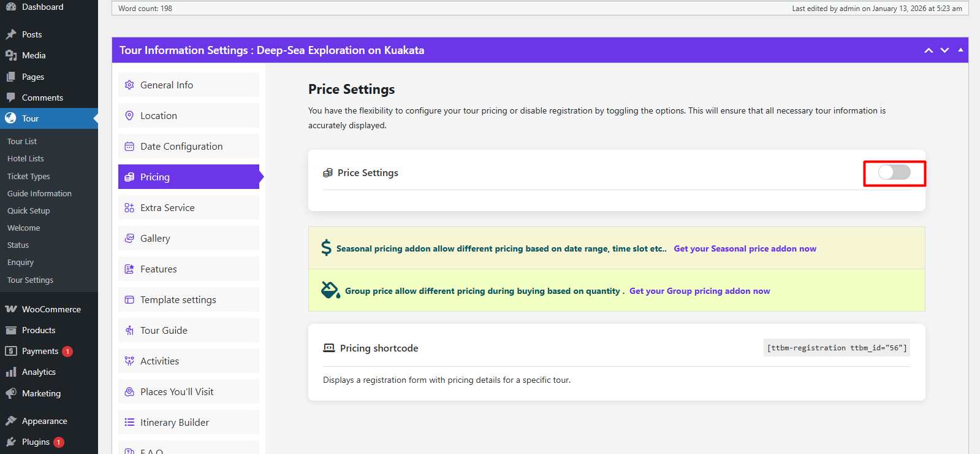Click the Itinerary Builder list icon

pyautogui.click(x=129, y=423)
